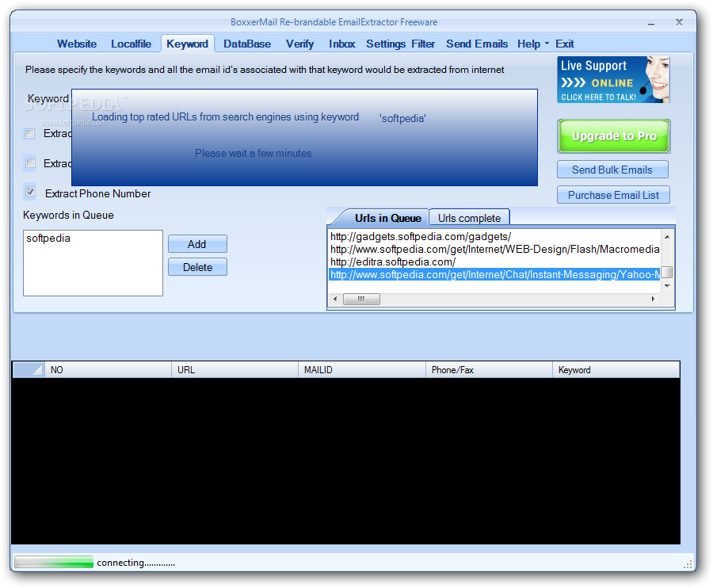Toggle the first partially hidden Extract checkbox
The width and height of the screenshot is (713, 588).
(30, 134)
